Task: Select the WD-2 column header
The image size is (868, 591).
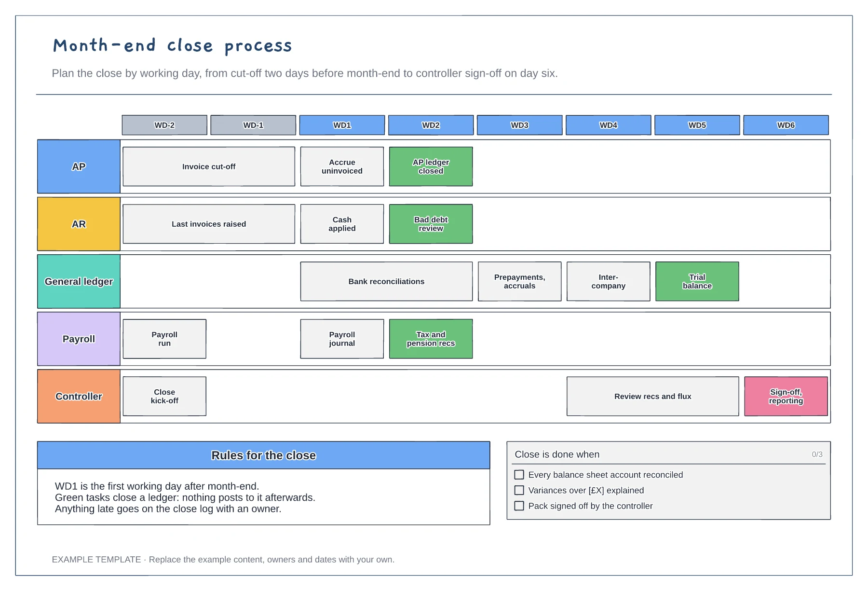Action: coord(164,125)
